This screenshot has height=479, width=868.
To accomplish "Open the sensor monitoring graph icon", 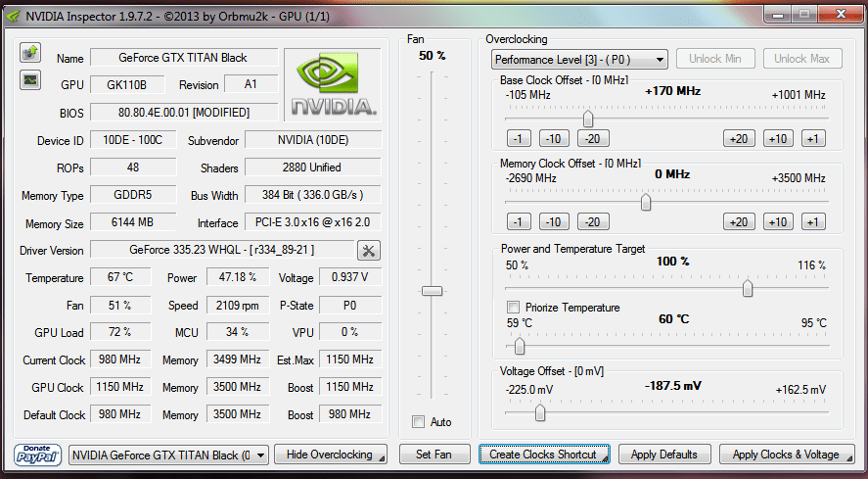I will [x=30, y=80].
